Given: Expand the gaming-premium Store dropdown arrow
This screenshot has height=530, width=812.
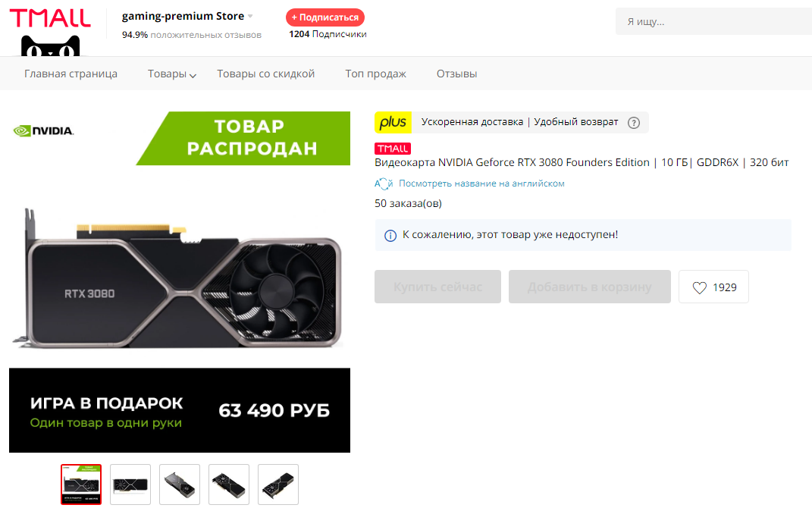Looking at the screenshot, I should click(x=251, y=16).
